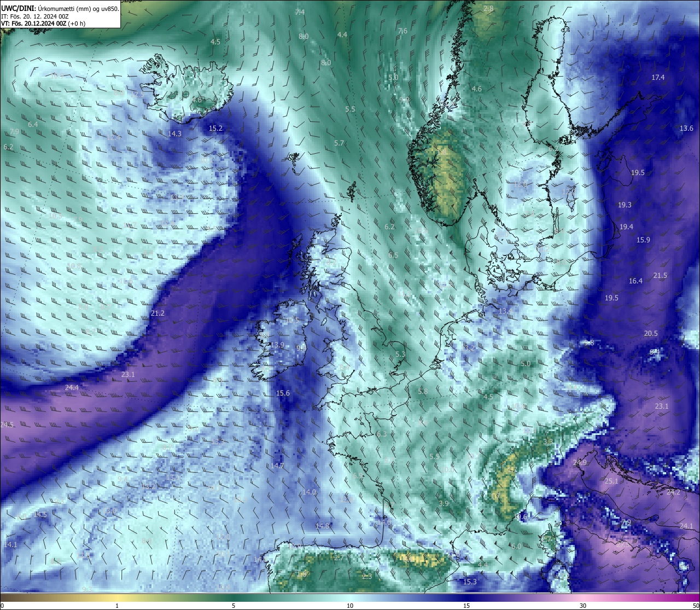This screenshot has width=700, height=610.
Task: Click the 15.6 value south of Ireland
Action: pos(283,393)
